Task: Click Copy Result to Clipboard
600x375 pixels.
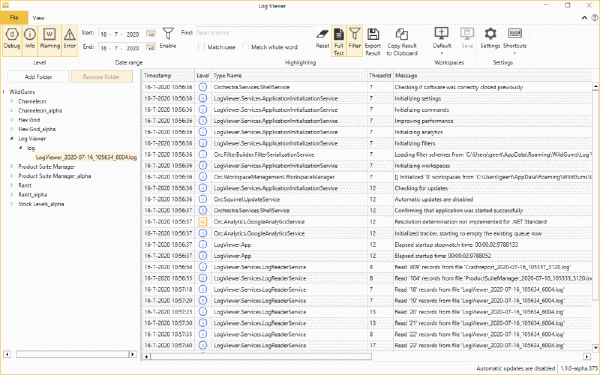Action: (x=402, y=41)
